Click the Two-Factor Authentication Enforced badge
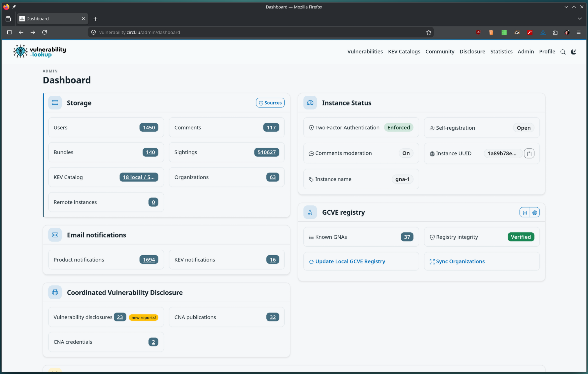Image resolution: width=588 pixels, height=374 pixels. point(399,127)
